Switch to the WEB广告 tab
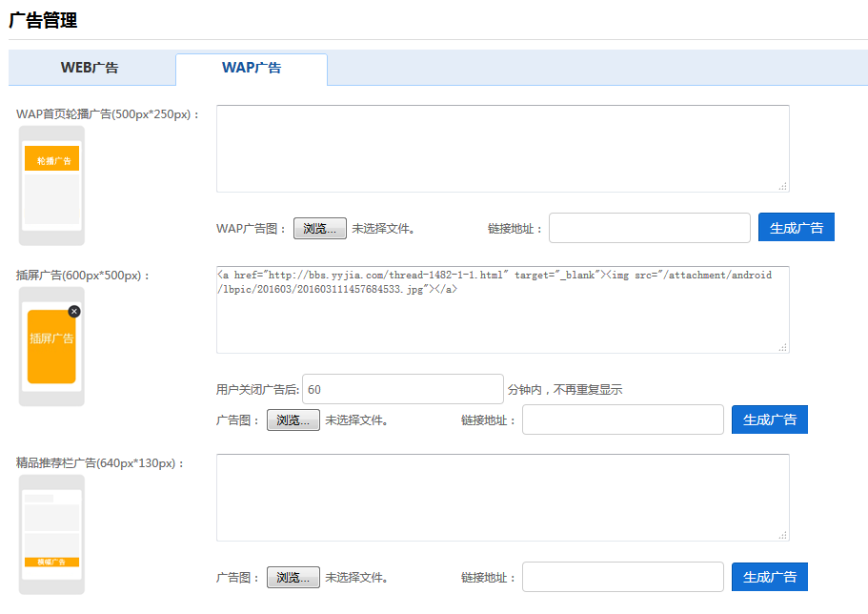This screenshot has height=614, width=868. [91, 68]
